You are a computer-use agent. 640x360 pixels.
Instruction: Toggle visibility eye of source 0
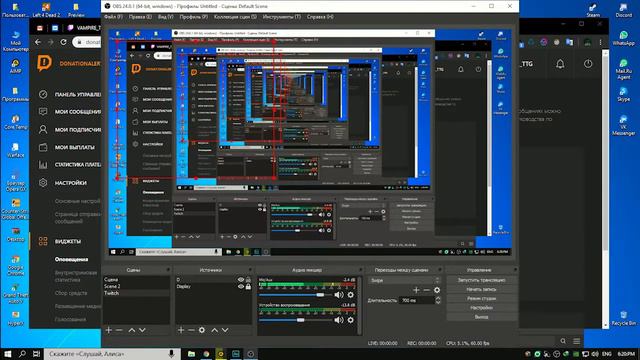click(241, 280)
